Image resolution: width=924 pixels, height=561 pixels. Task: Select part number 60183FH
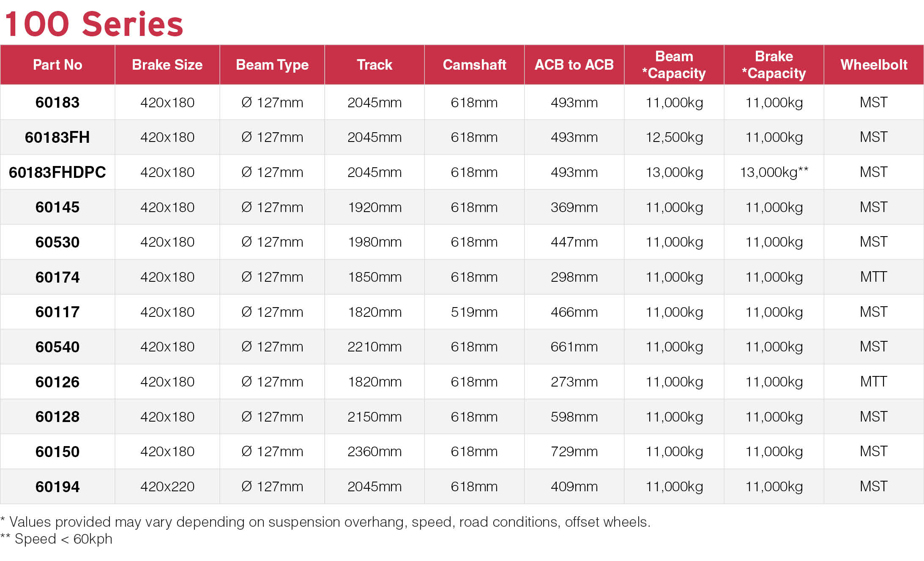tap(57, 137)
